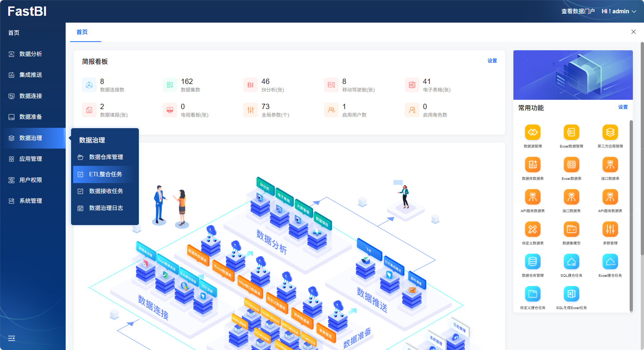Click the 自定义数据表 shortcut icon

pyautogui.click(x=532, y=229)
